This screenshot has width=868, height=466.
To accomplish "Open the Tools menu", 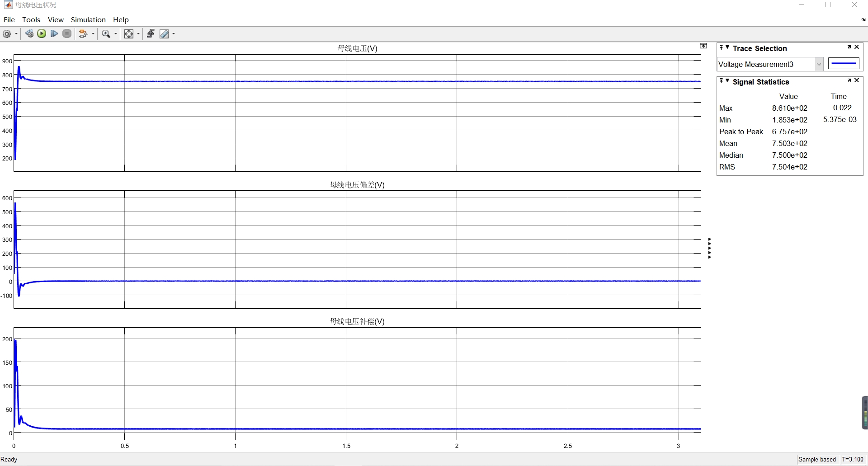I will pyautogui.click(x=31, y=19).
